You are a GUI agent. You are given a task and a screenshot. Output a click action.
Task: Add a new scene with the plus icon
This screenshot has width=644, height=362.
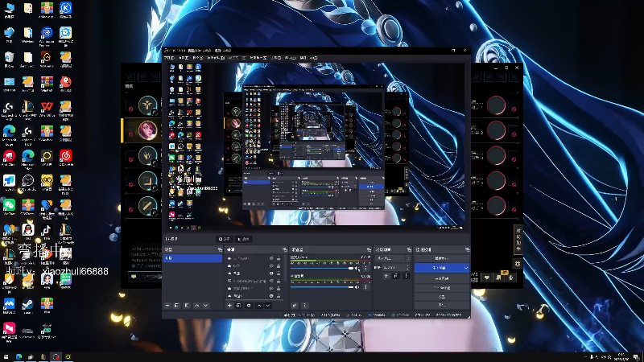pos(167,306)
